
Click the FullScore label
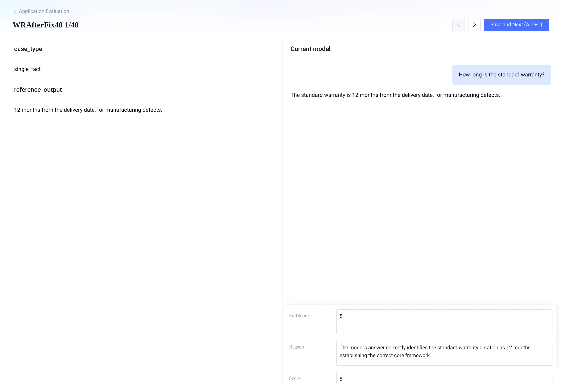tap(299, 316)
